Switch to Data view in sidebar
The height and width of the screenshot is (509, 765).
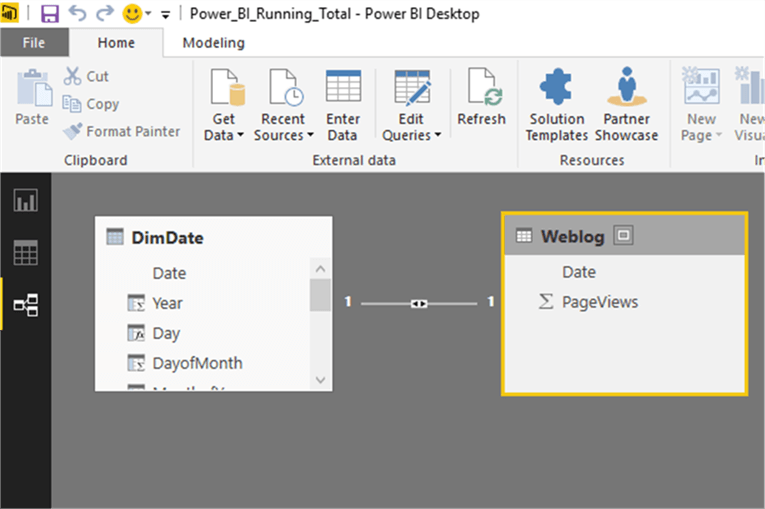click(x=25, y=252)
